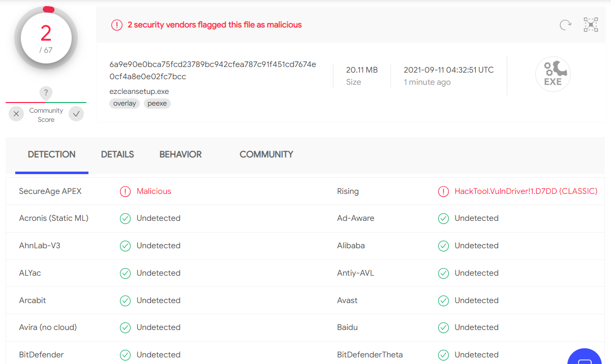Click the Community Score label
The height and width of the screenshot is (364, 611).
pyautogui.click(x=46, y=115)
